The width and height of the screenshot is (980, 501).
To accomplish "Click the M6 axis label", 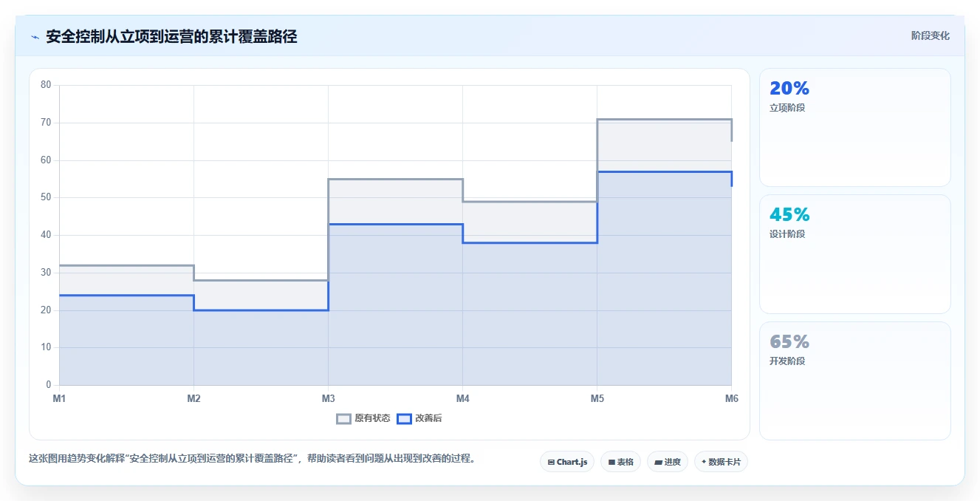I will (x=731, y=399).
